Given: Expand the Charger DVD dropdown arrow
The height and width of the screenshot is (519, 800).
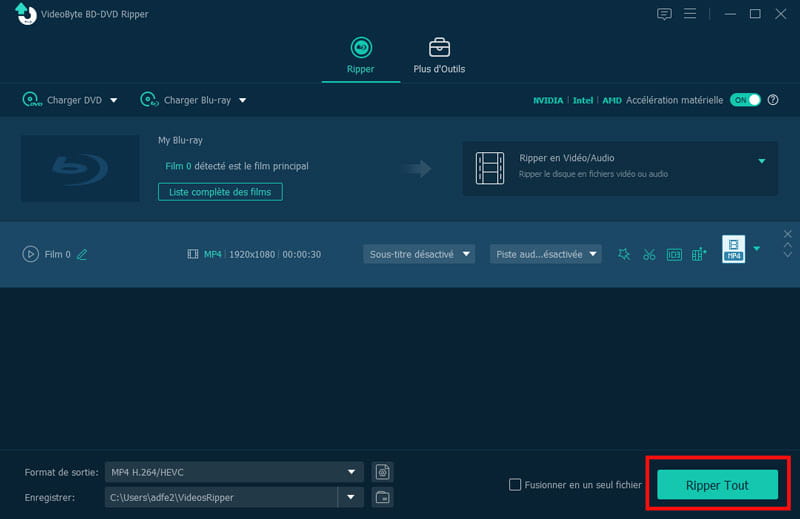Looking at the screenshot, I should click(x=113, y=100).
